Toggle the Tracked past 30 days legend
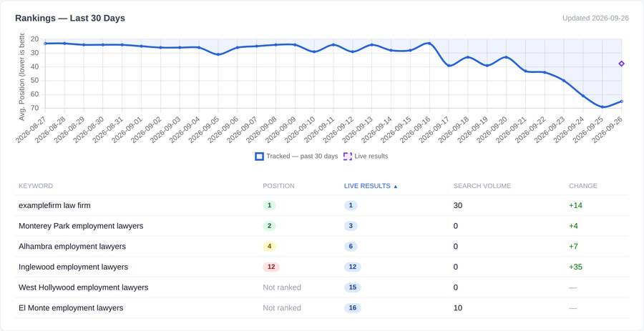The width and height of the screenshot is (644, 331). coord(296,157)
